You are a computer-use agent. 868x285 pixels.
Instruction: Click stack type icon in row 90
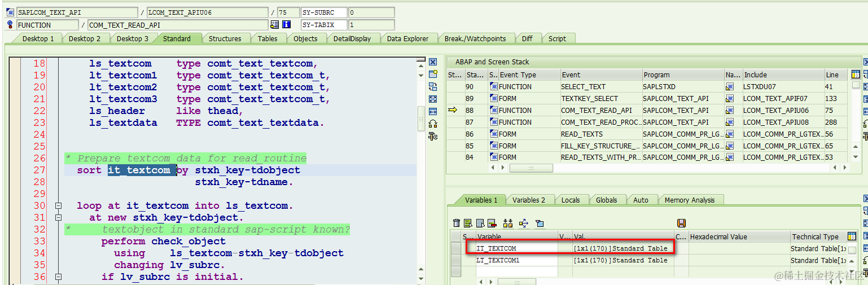pyautogui.click(x=494, y=87)
